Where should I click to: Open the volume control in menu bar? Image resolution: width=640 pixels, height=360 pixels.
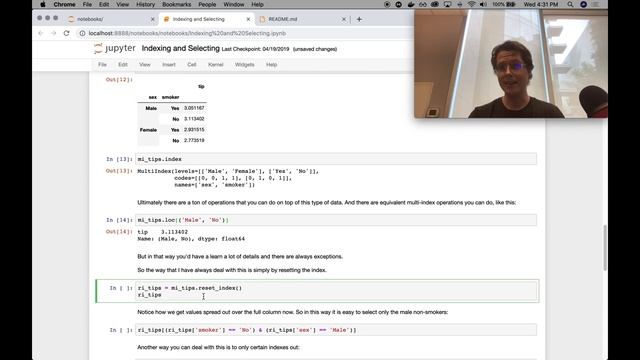point(483,4)
